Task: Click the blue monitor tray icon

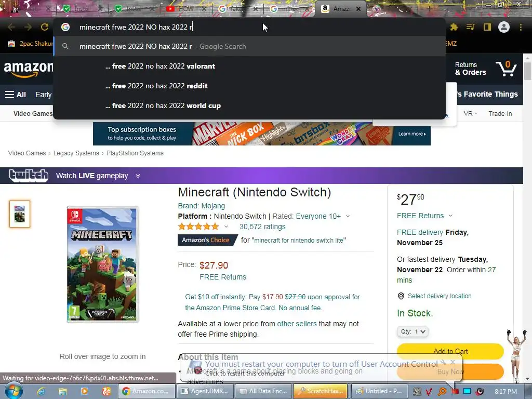Action: [467, 391]
